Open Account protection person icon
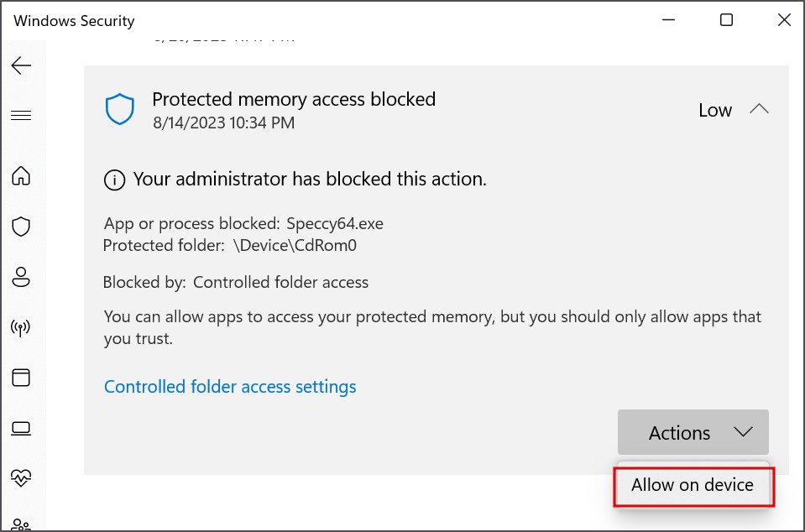The image size is (805, 532). click(21, 277)
